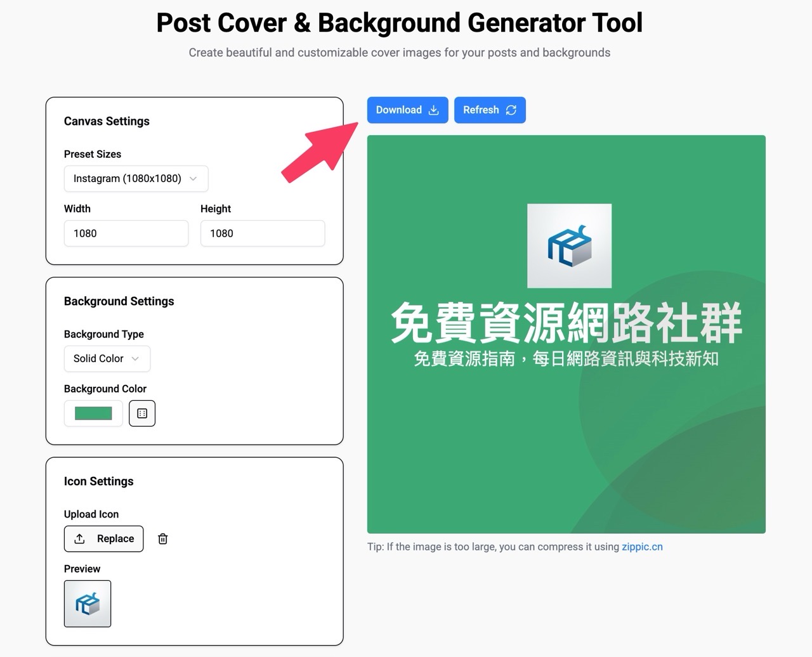Focus the Height input field
Image resolution: width=812 pixels, height=657 pixels.
[x=263, y=233]
